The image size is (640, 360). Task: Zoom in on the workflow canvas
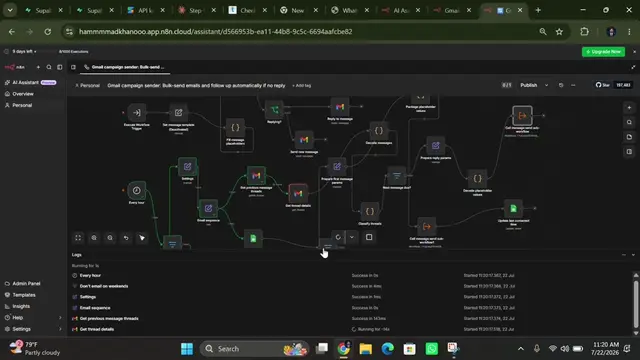[x=94, y=238]
